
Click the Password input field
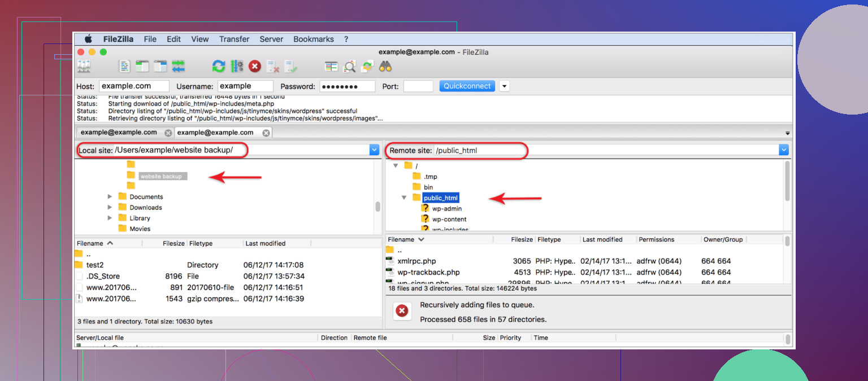[348, 86]
